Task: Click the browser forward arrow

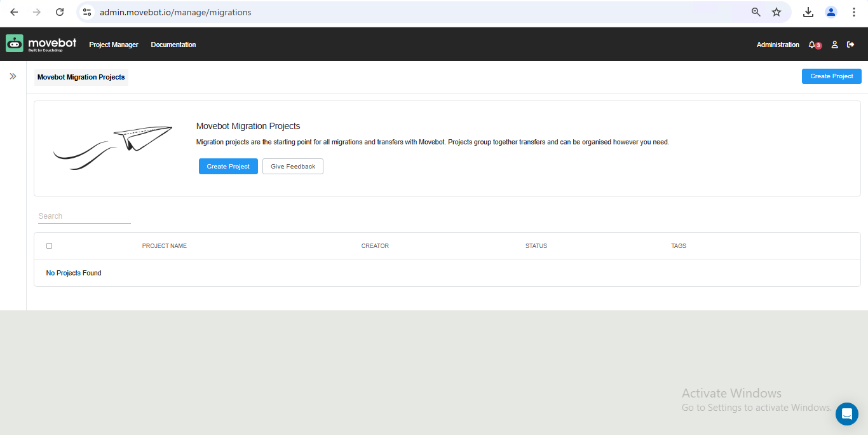Action: 37,12
